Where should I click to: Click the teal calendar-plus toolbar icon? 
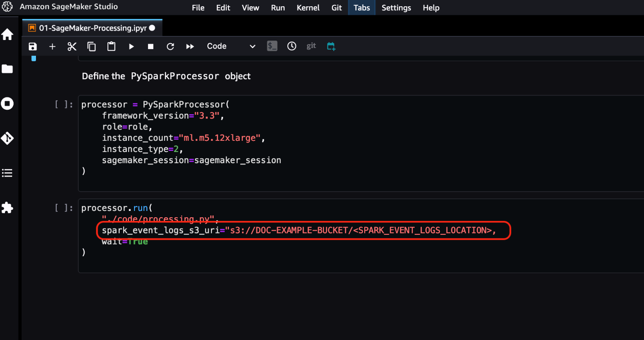click(x=331, y=46)
